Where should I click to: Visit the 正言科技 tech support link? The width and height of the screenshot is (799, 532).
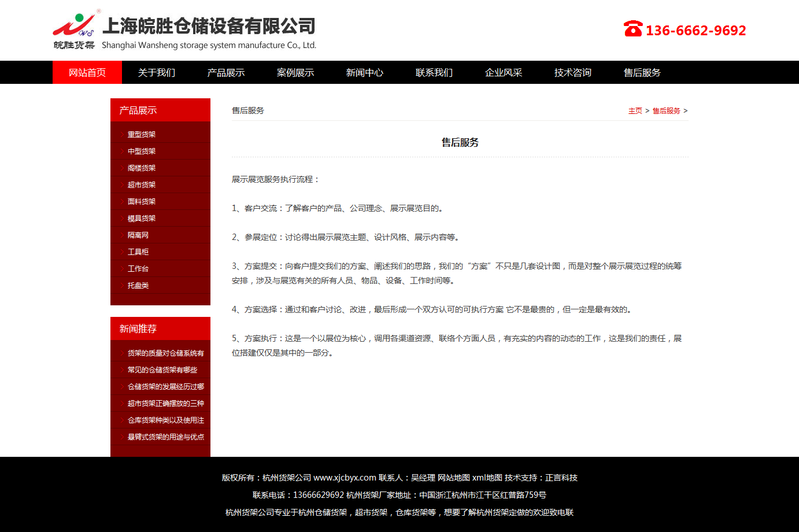pyautogui.click(x=561, y=478)
